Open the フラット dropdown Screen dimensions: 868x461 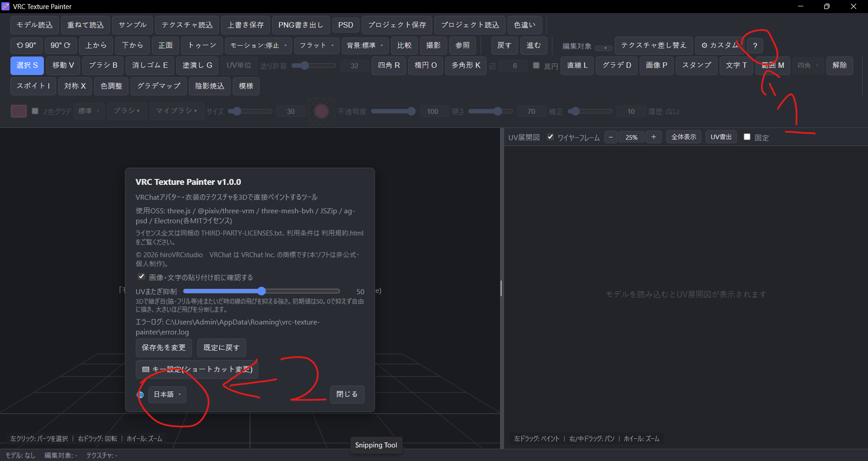[317, 46]
